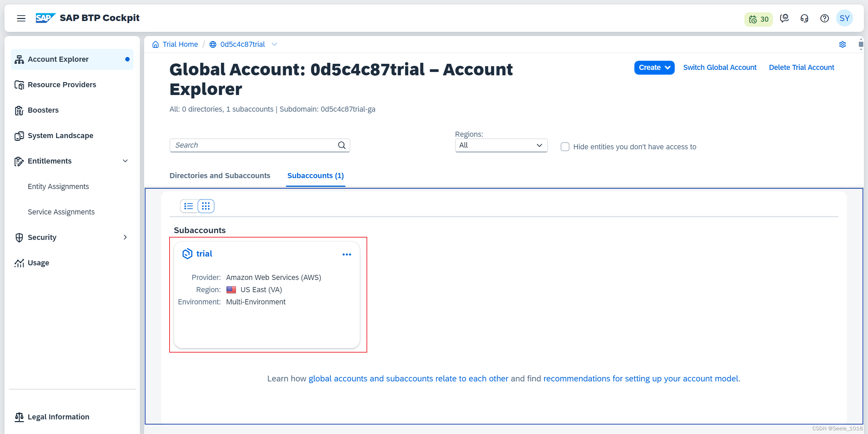Image resolution: width=868 pixels, height=434 pixels.
Task: Click the trial subaccount cube icon
Action: pyautogui.click(x=187, y=254)
